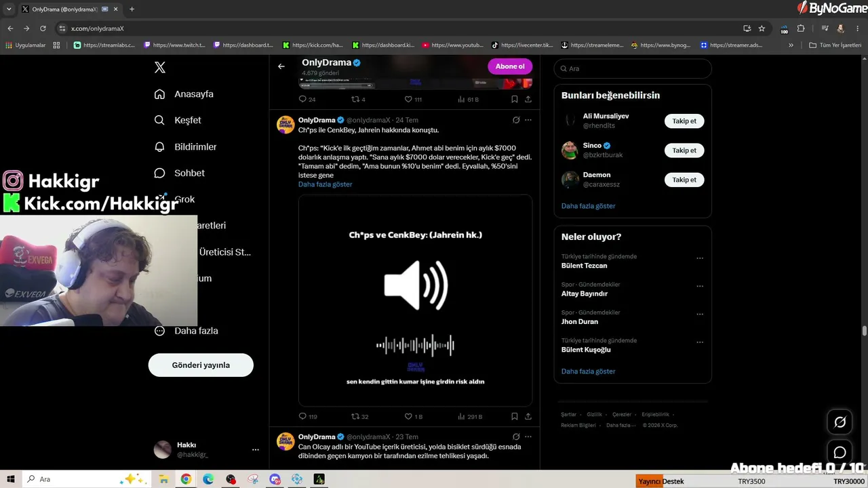Bookmark the Ch*ps and CenkBey post
Viewport: 868px width, 488px height.
pos(515,416)
